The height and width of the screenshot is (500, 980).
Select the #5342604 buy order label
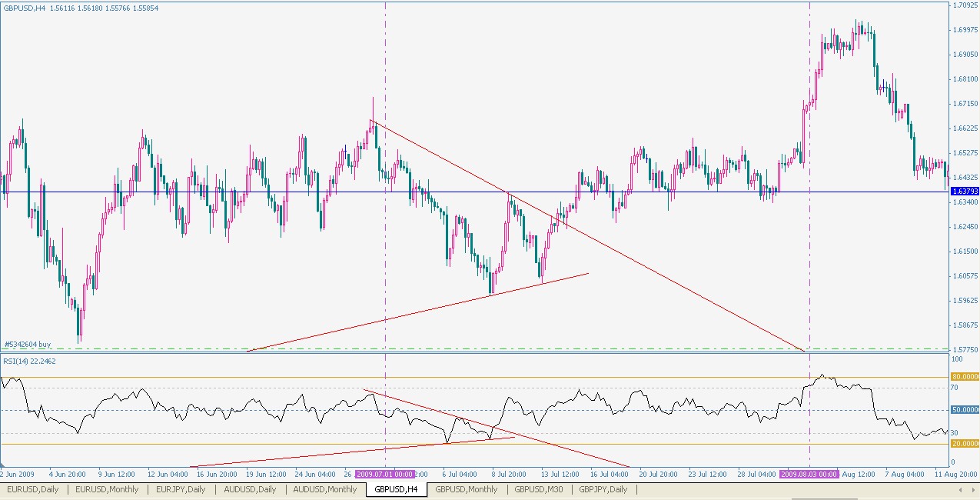coord(28,345)
